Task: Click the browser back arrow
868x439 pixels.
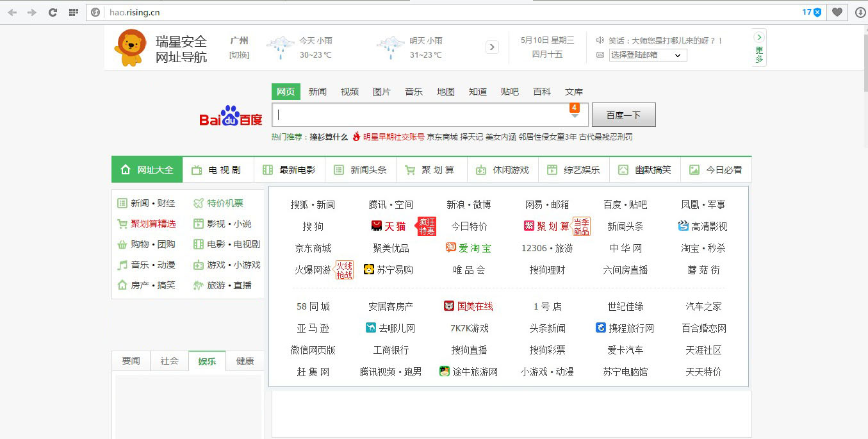Action: pos(12,12)
